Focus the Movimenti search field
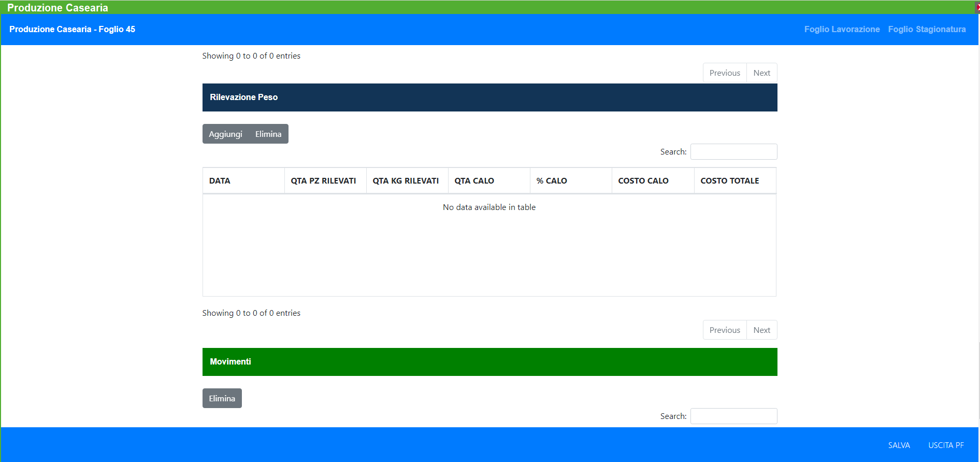980x462 pixels. click(x=733, y=416)
